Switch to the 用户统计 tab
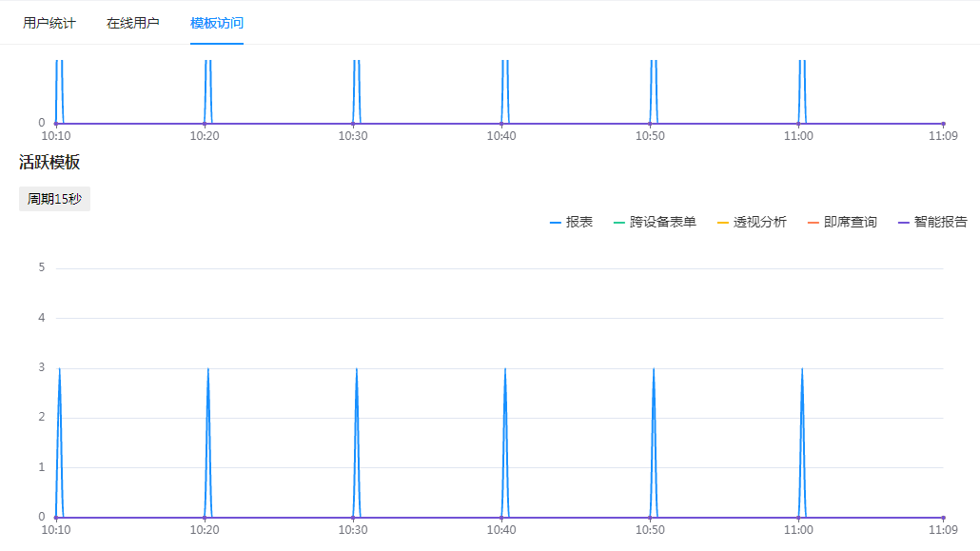 tap(49, 23)
